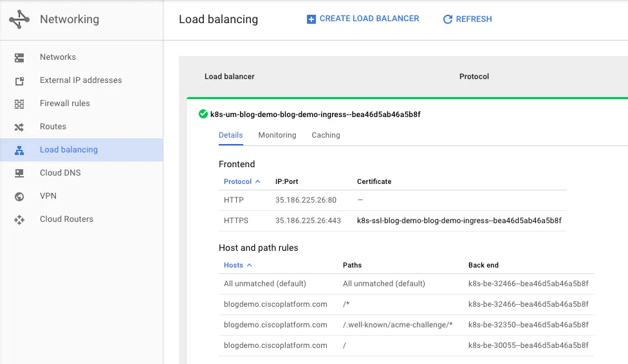Click the plus icon for Create Load Balancer
Image resolution: width=628 pixels, height=364 pixels.
pos(311,19)
